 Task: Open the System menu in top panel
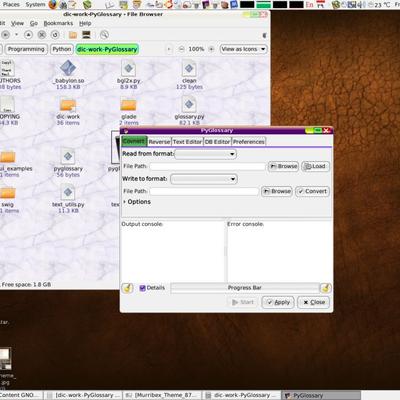(35, 4)
